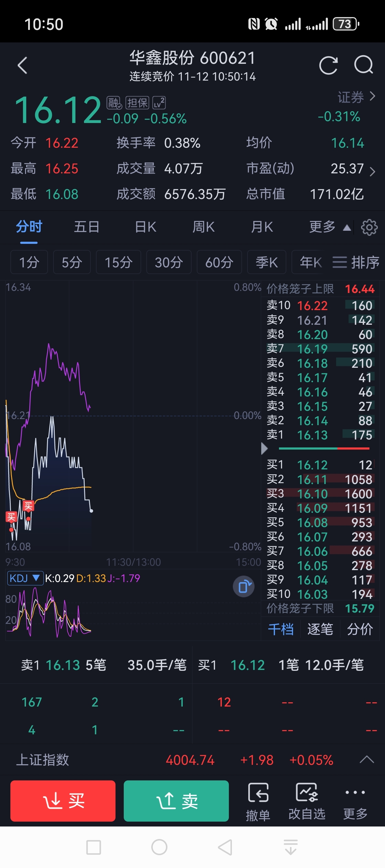Select the 1分 period button
This screenshot has width=385, height=868.
coord(29,262)
